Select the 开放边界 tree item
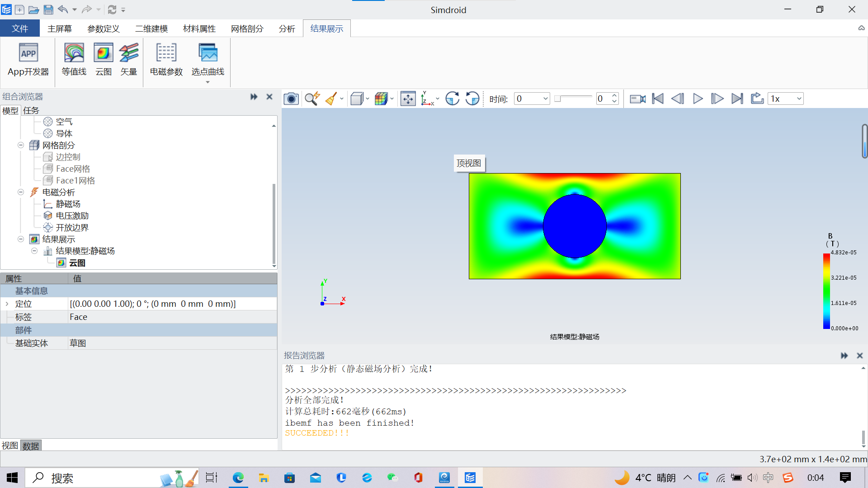The height and width of the screenshot is (488, 868). [72, 227]
